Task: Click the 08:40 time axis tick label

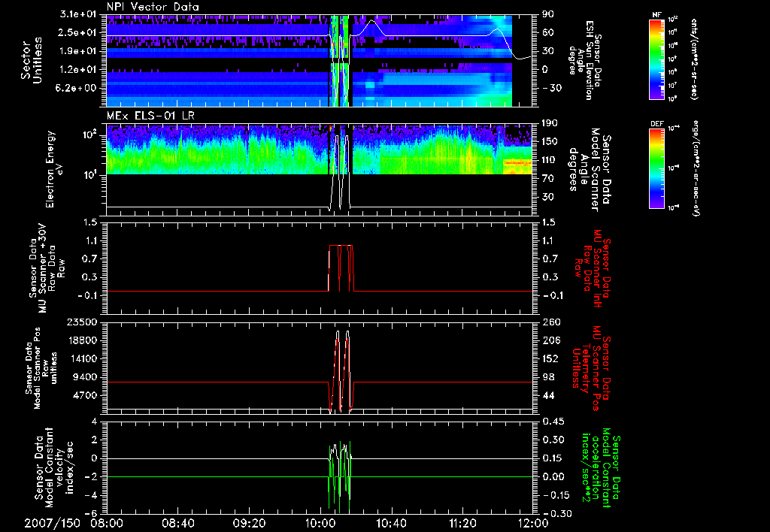Action: (178, 522)
